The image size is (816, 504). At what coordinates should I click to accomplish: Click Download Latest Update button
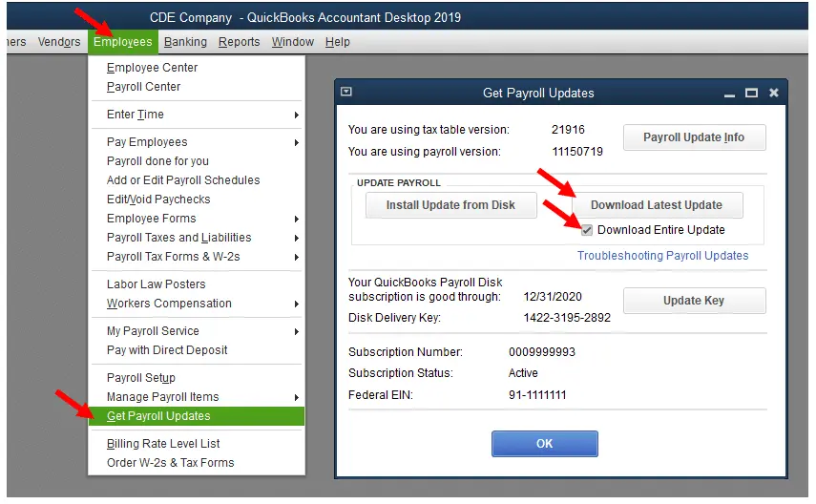point(657,205)
